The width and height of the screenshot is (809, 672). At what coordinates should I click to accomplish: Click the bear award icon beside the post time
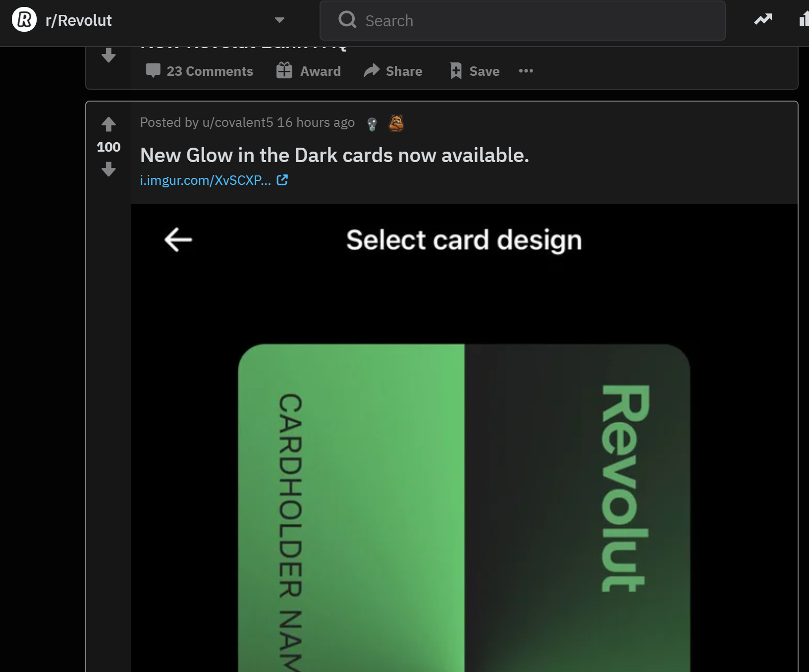click(x=396, y=123)
